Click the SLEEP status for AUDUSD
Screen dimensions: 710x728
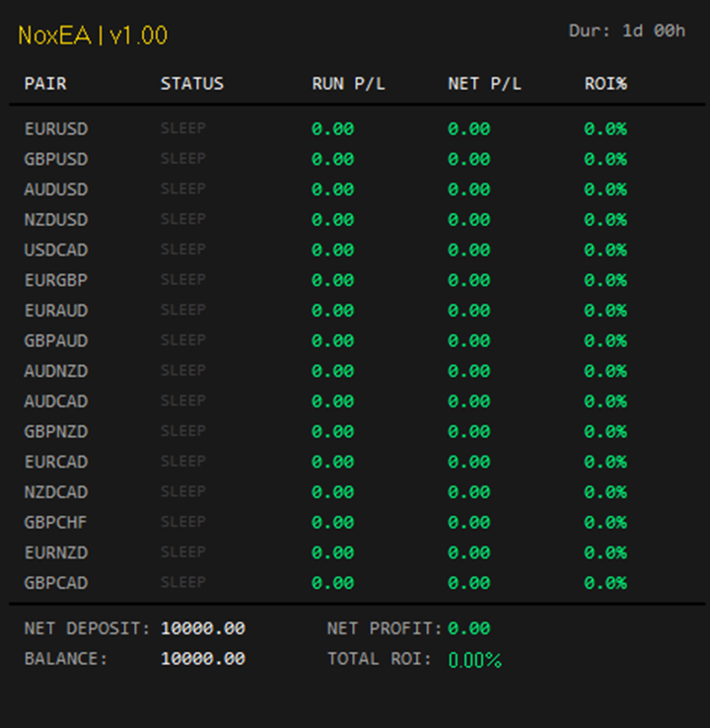point(183,188)
